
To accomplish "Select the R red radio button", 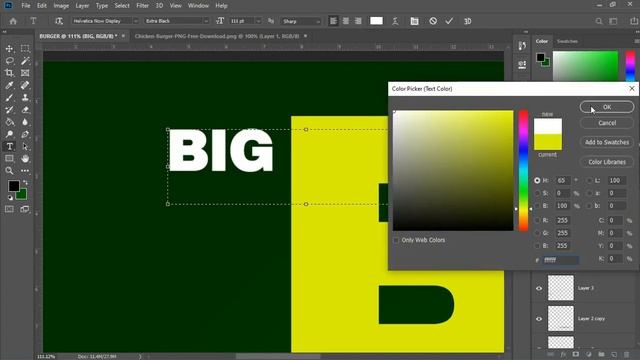I will (537, 220).
